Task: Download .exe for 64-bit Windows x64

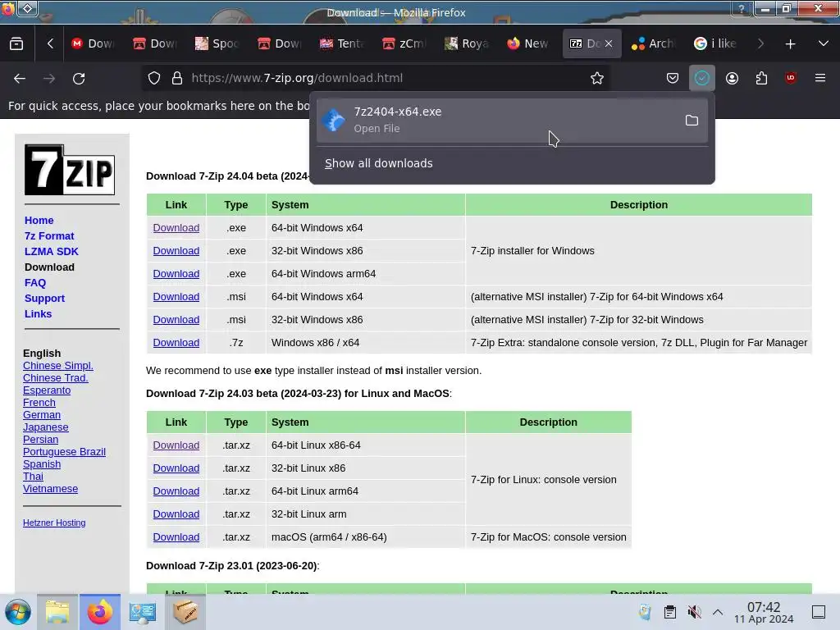Action: pyautogui.click(x=176, y=228)
